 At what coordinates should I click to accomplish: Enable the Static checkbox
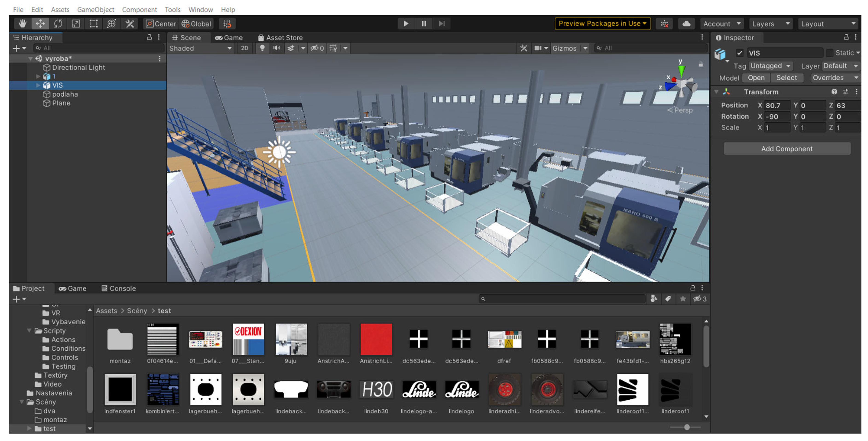(830, 53)
